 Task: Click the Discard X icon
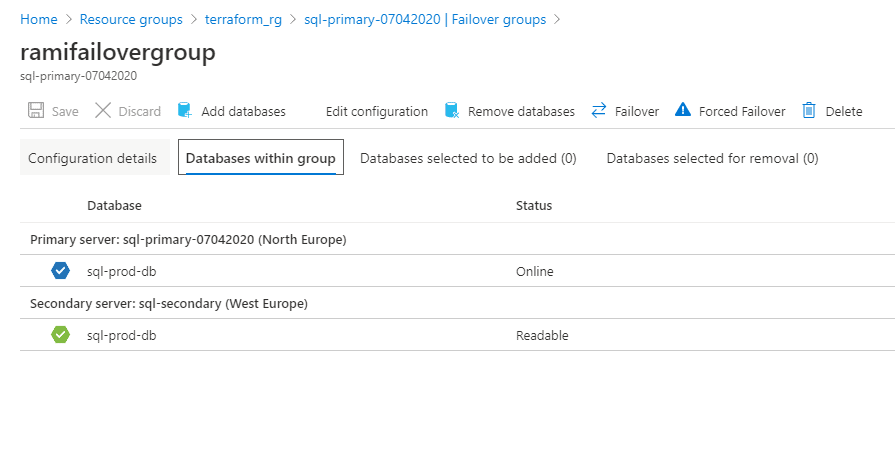(x=103, y=111)
